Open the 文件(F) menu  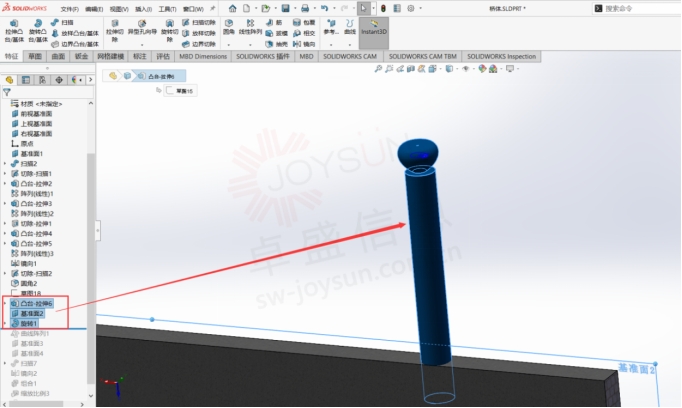coord(70,9)
